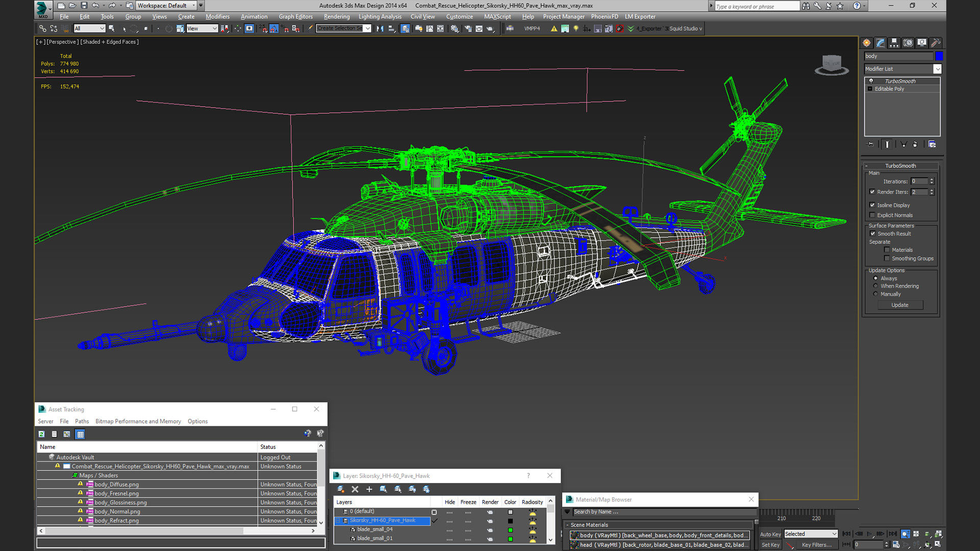Open the Workspace: Default dropdown
Screen dimensions: 980x551
pos(166,6)
